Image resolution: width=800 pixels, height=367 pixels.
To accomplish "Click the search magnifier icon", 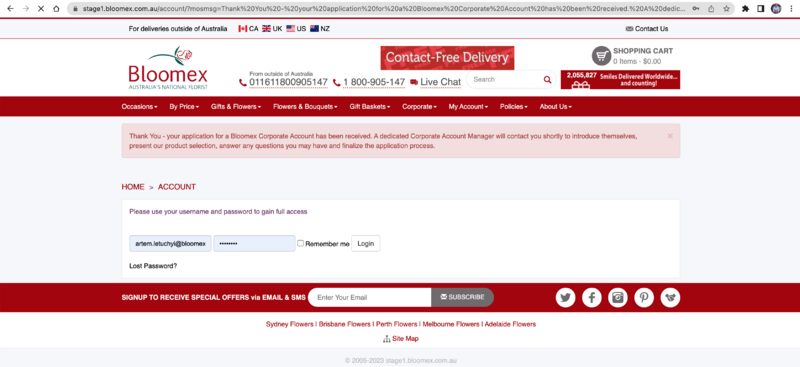I will (x=547, y=80).
